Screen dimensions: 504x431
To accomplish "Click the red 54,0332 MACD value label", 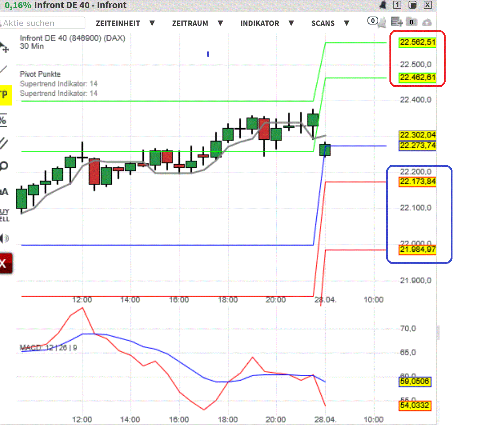I will point(415,405).
